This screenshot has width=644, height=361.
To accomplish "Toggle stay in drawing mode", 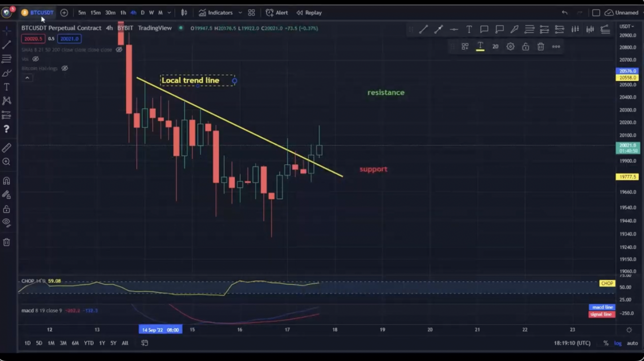I will point(6,195).
